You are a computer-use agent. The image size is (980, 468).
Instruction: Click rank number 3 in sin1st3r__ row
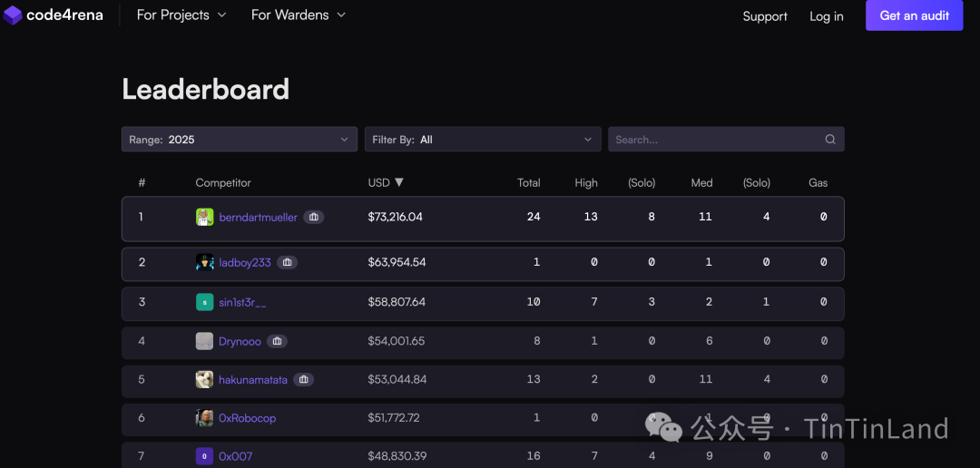pyautogui.click(x=142, y=302)
